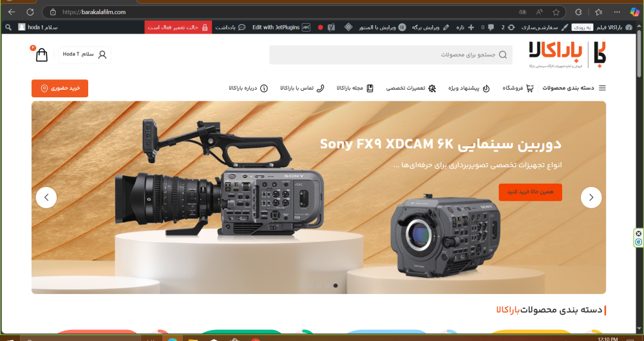Open the یادداشت notes item in the admin bar
Screen dimensions: 644x341
pyautogui.click(x=231, y=27)
